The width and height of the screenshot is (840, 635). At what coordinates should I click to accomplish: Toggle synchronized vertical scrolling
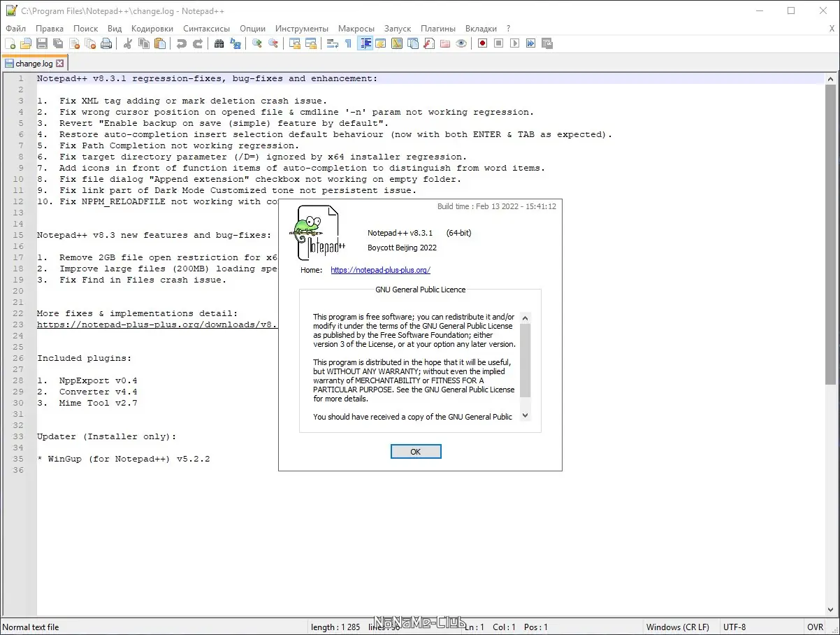pos(295,43)
